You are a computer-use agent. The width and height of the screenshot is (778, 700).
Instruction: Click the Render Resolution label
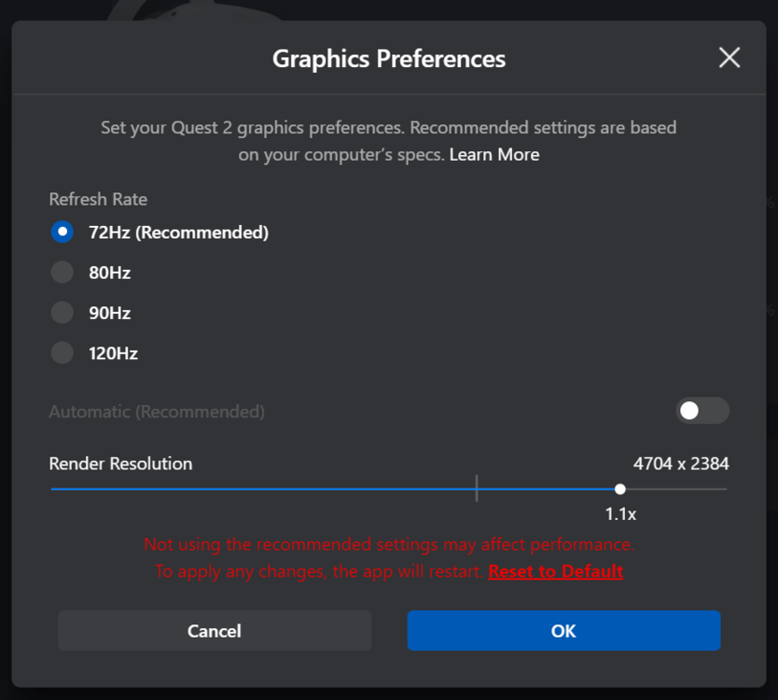tap(120, 463)
